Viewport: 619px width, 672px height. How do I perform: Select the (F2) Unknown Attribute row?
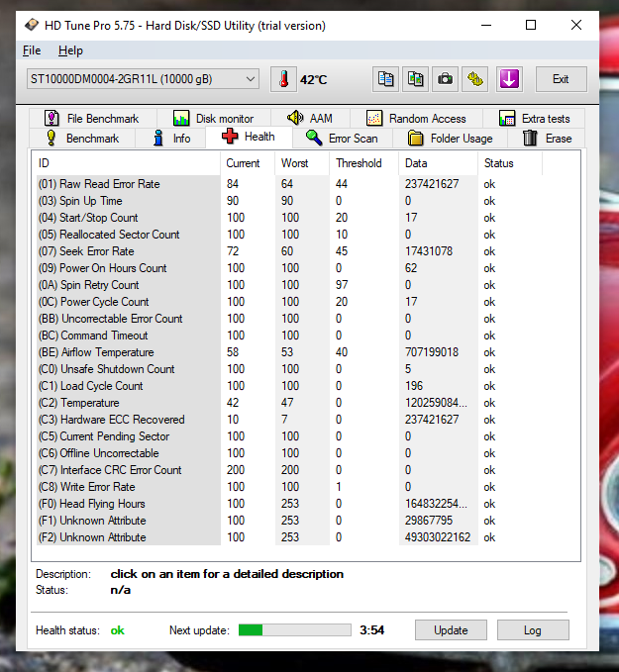point(288,537)
